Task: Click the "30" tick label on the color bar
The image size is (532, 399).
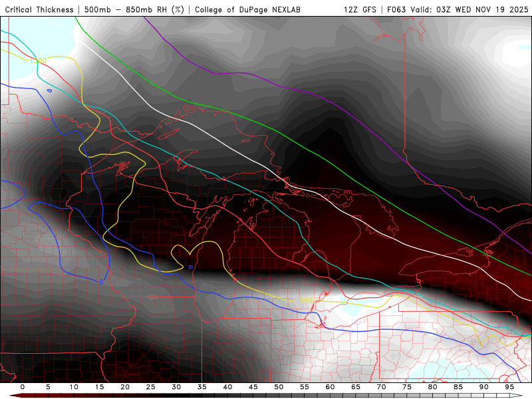Action: (x=176, y=387)
